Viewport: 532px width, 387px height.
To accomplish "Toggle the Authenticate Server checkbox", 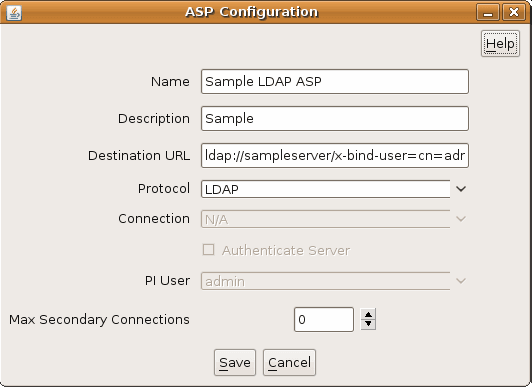I will pos(208,250).
